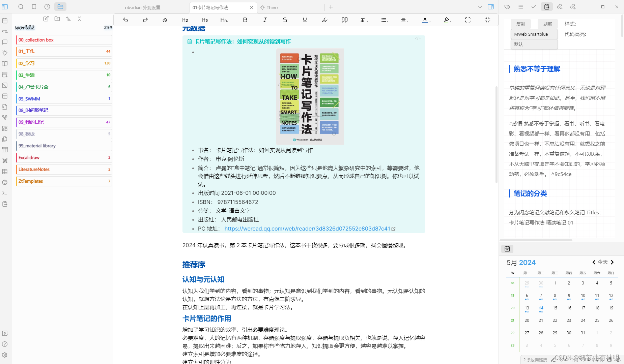Viewport: 624px width, 364px height.
Task: Switch to the Thino tab
Action: pos(272,7)
